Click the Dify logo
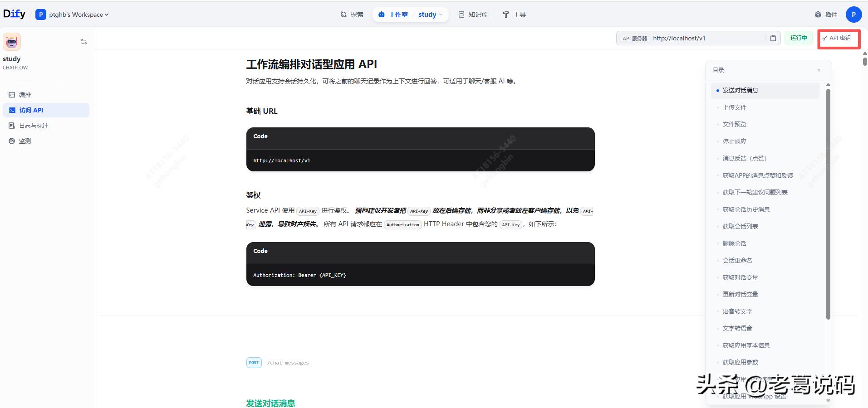Viewport: 868px width, 408px height. 14,14
